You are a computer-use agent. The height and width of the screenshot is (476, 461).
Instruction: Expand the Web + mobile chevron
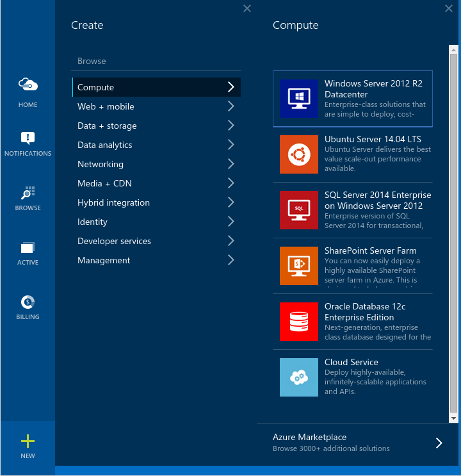point(231,106)
